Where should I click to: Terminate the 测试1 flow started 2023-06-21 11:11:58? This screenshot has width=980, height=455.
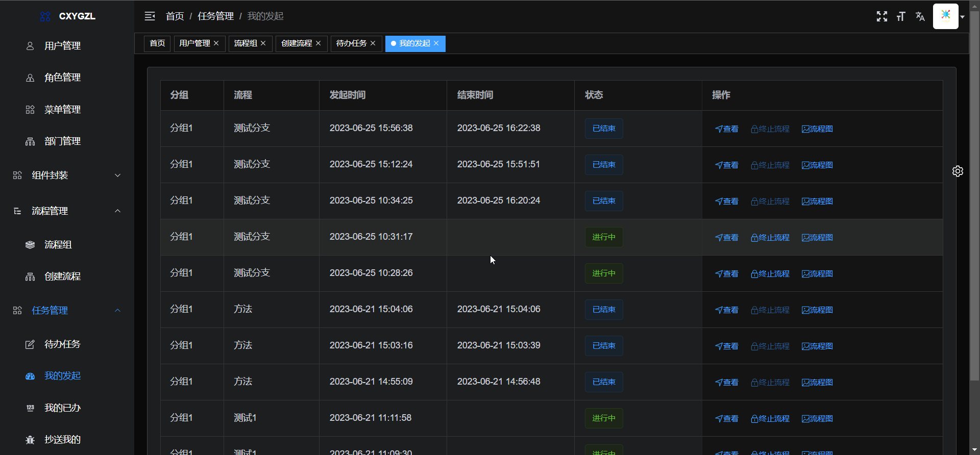click(770, 419)
